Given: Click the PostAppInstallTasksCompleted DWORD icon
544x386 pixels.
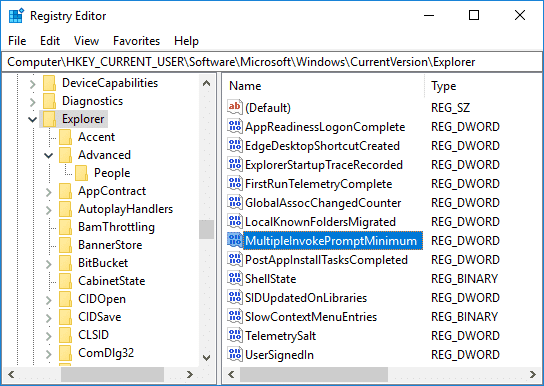Looking at the screenshot, I should 235,259.
